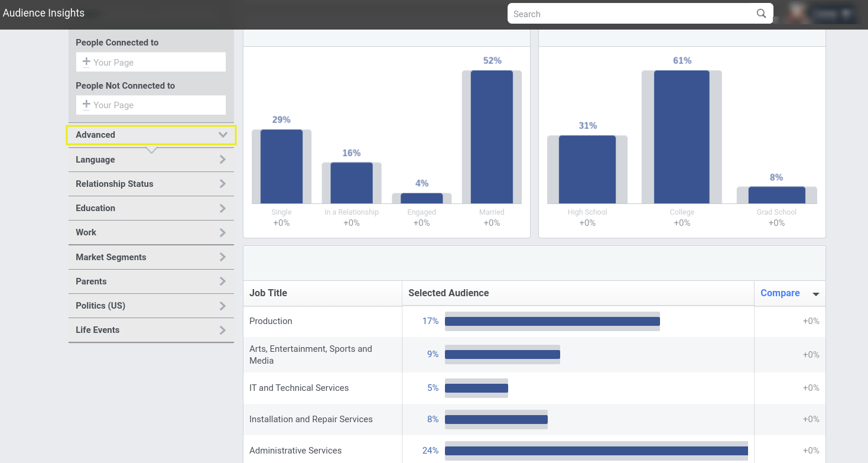Image resolution: width=868 pixels, height=463 pixels.
Task: Expand the Politics (US) filter
Action: click(x=151, y=306)
